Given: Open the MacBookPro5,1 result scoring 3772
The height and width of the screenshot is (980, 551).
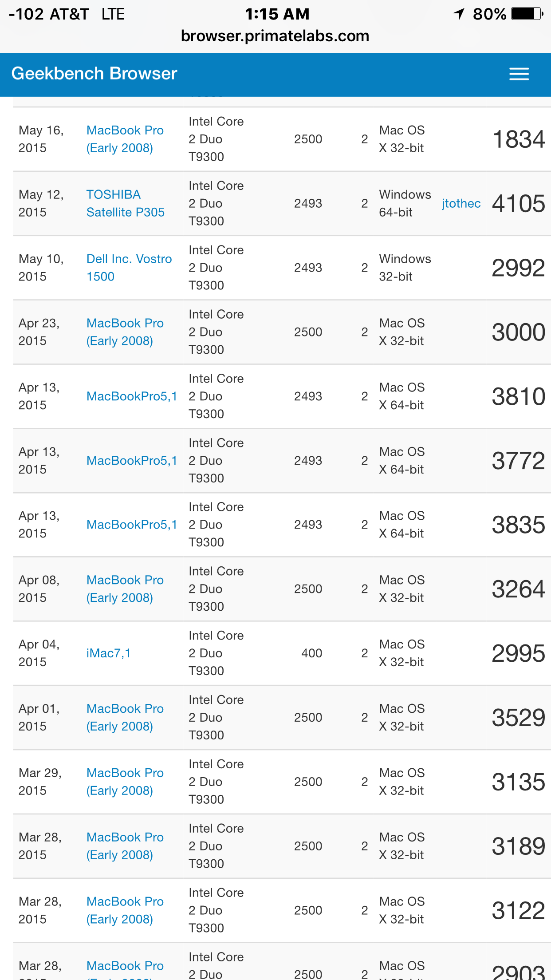Looking at the screenshot, I should 131,461.
